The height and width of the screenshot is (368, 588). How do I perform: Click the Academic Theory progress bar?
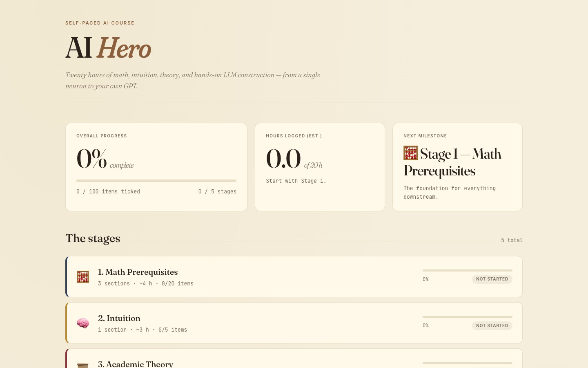[x=468, y=363]
